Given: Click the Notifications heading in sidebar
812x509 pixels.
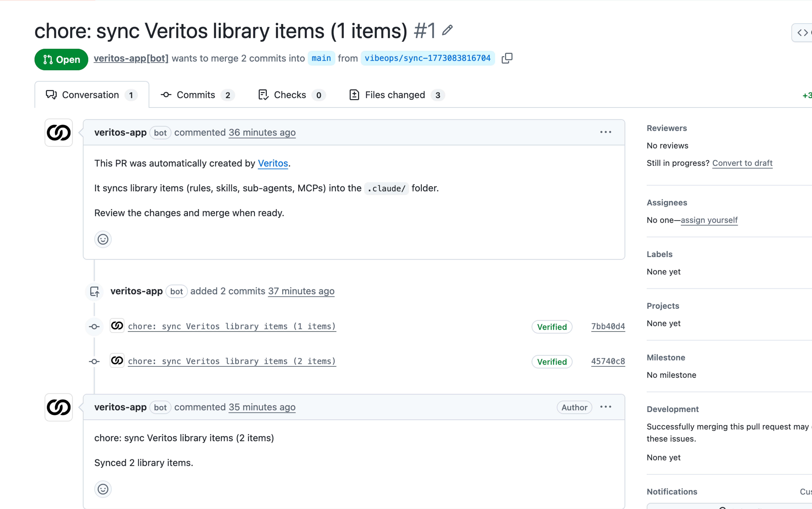Looking at the screenshot, I should 672,492.
